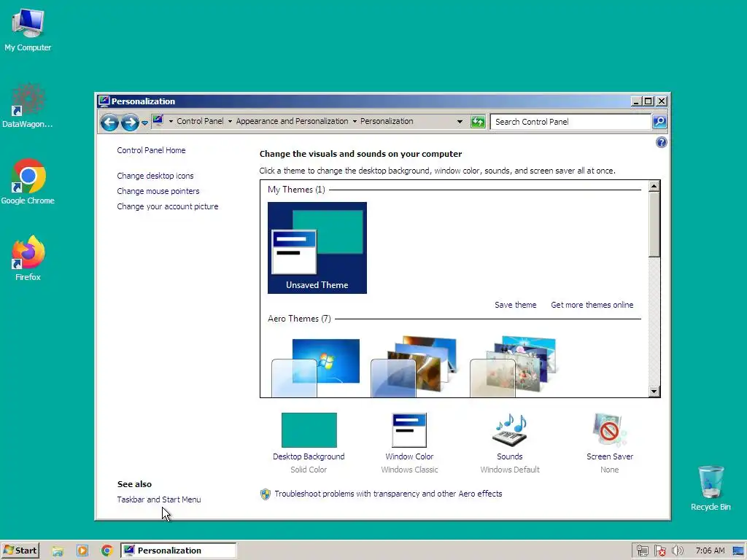This screenshot has height=560, width=747.
Task: Select the Unsaved Theme thumbnail
Action: 317,248
